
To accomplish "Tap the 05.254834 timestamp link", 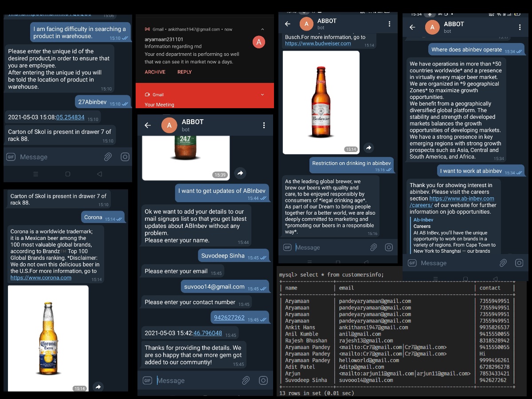I will [70, 117].
